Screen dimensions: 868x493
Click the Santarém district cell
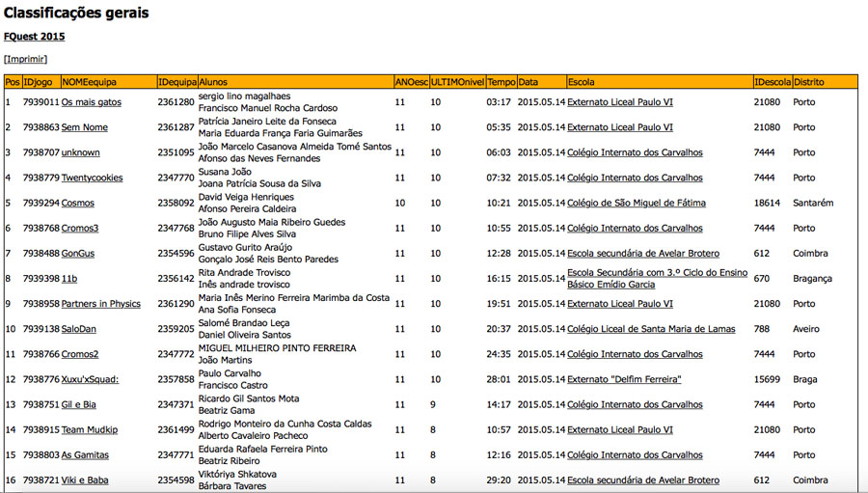813,203
